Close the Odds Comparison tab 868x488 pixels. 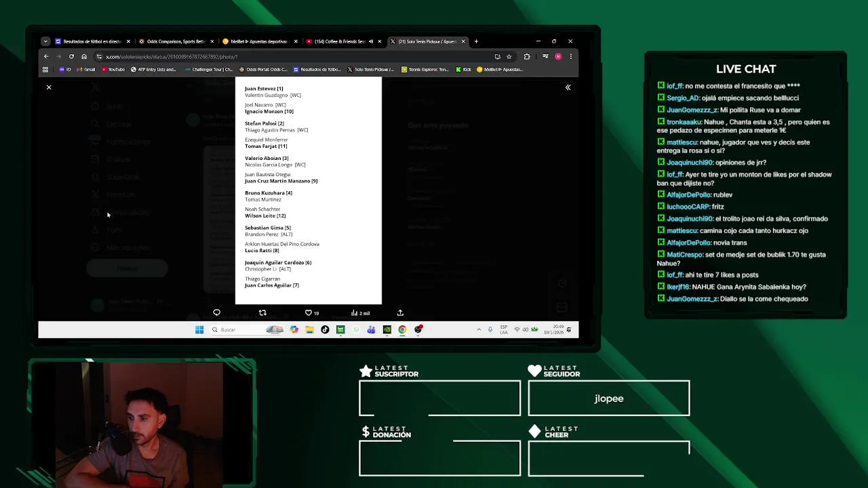tap(212, 41)
